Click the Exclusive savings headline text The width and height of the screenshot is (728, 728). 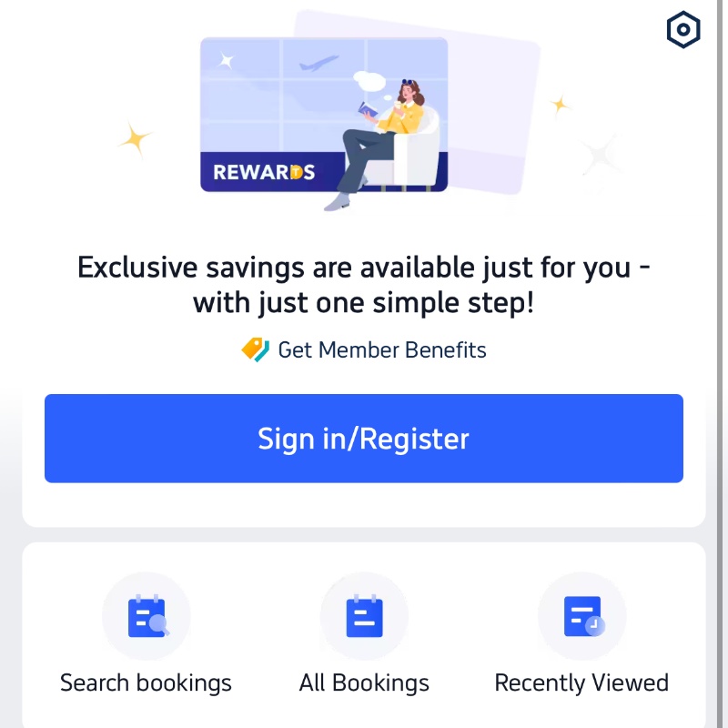tap(363, 285)
